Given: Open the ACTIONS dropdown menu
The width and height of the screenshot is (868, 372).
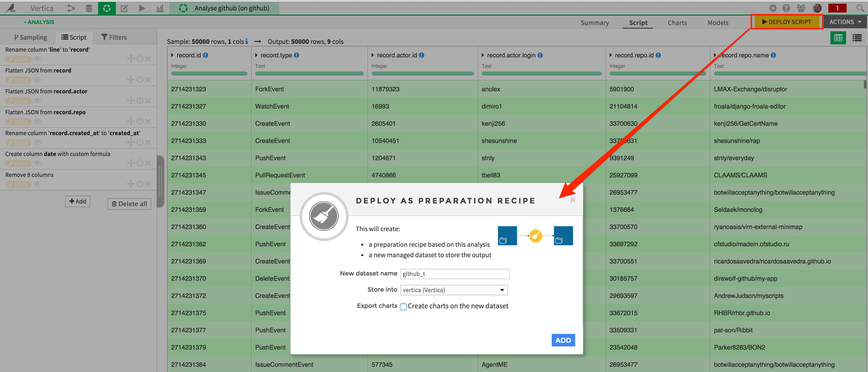Looking at the screenshot, I should pyautogui.click(x=845, y=22).
